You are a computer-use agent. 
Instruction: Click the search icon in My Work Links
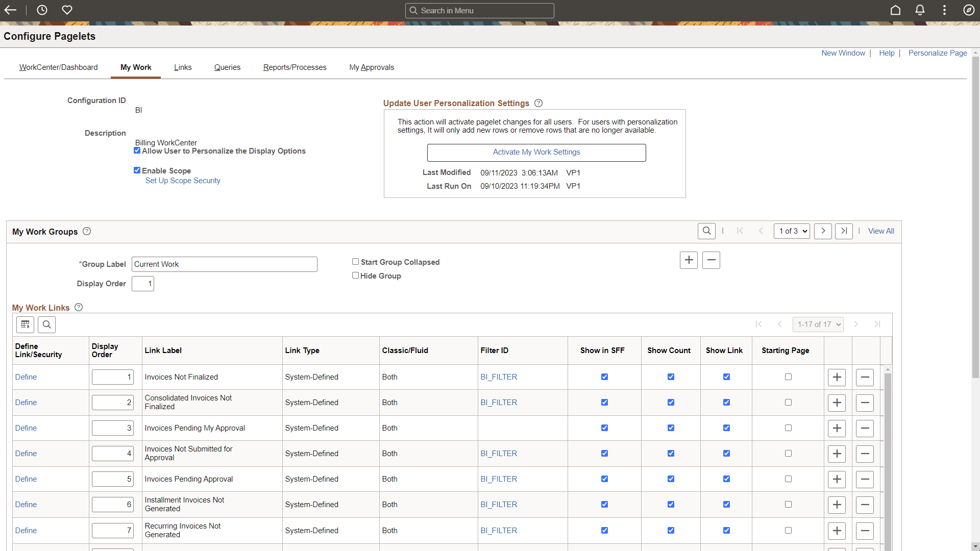(x=46, y=323)
